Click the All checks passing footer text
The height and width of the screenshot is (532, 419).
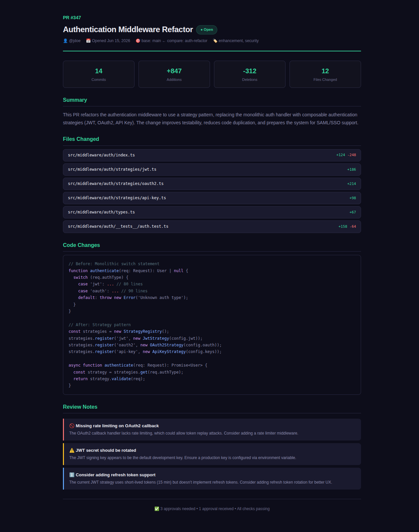(x=253, y=509)
